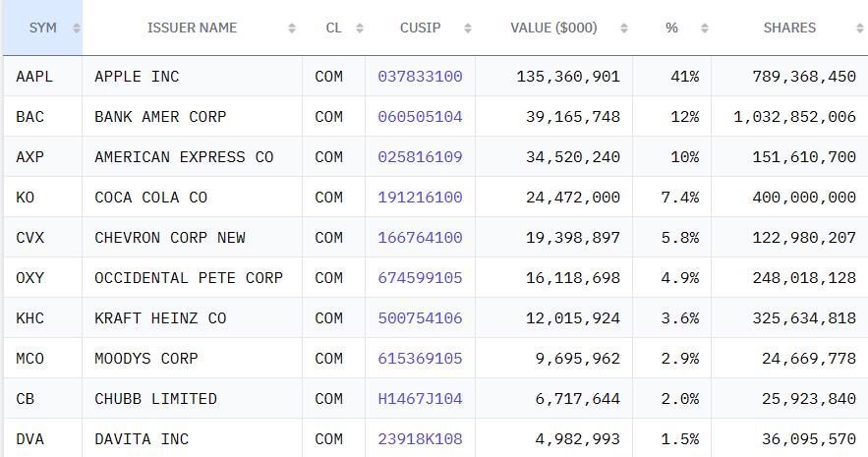The width and height of the screenshot is (868, 457).
Task: Select the SYM column header
Action: pyautogui.click(x=43, y=28)
